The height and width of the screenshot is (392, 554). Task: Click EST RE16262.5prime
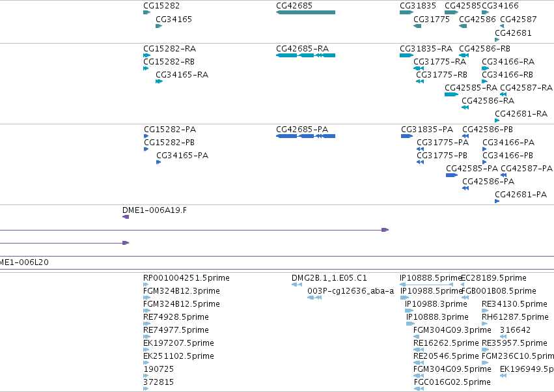pyautogui.click(x=446, y=343)
